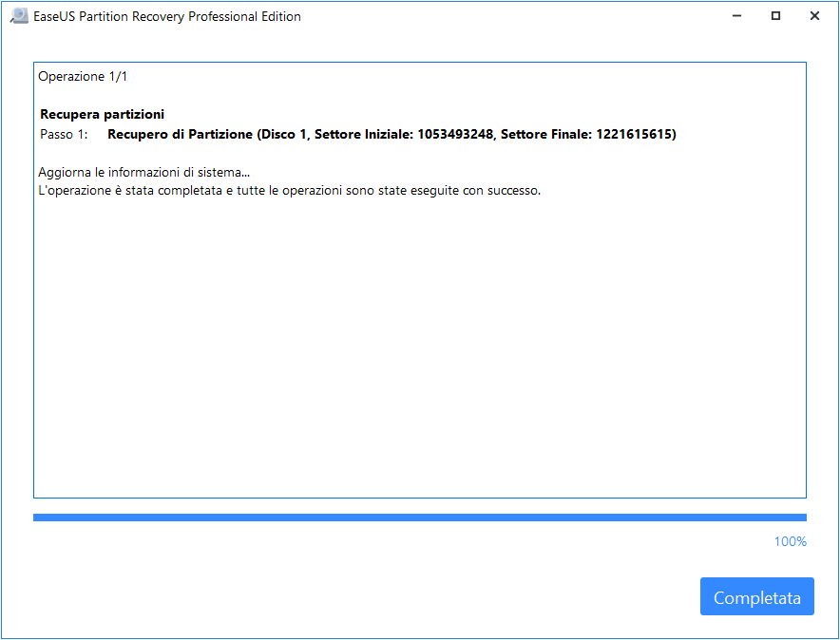The image size is (840, 640).
Task: Minimize the EaseUS Partition Recovery window
Action: [x=737, y=16]
